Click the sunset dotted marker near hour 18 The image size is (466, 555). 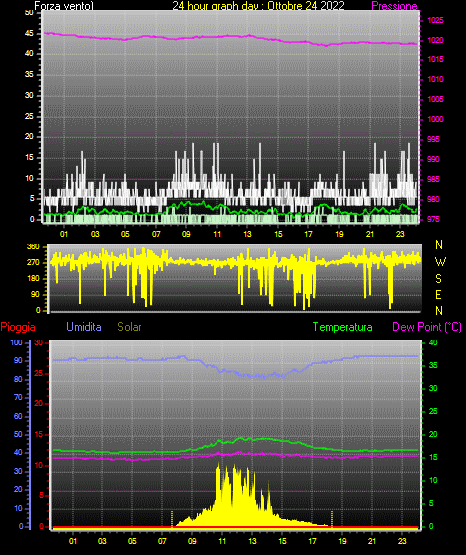pos(332,519)
